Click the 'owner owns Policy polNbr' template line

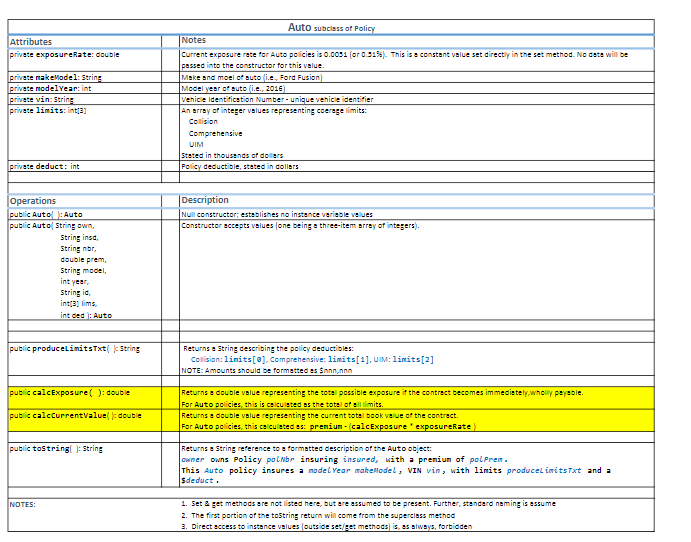345,459
